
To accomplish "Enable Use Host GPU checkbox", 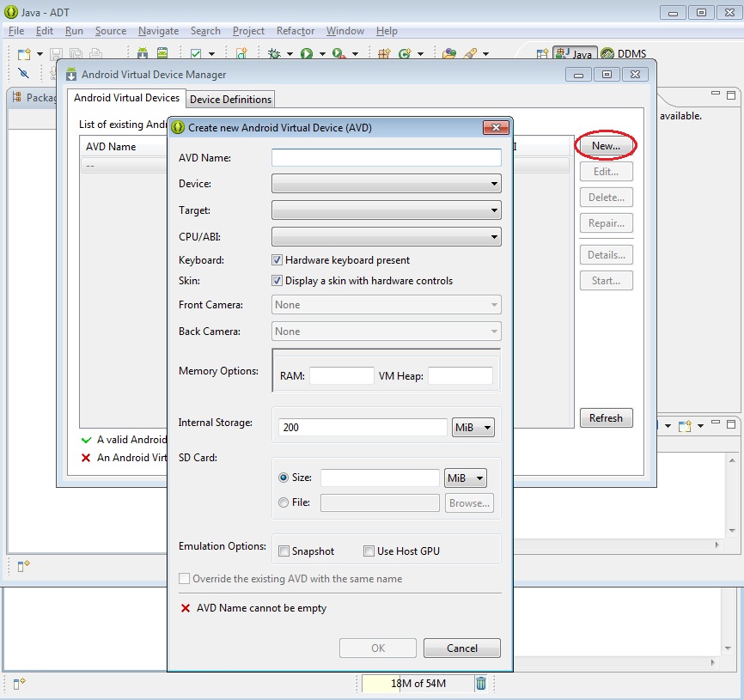I will (x=369, y=551).
